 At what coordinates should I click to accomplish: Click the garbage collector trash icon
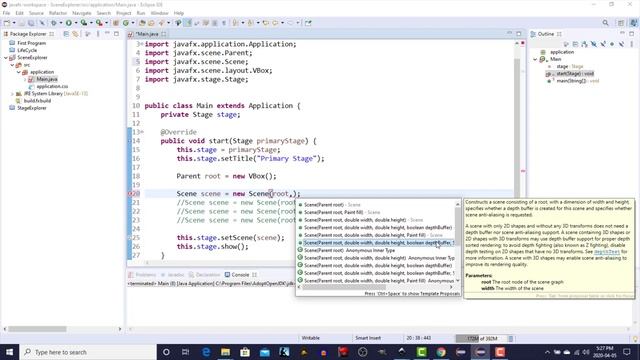pyautogui.click(x=511, y=338)
